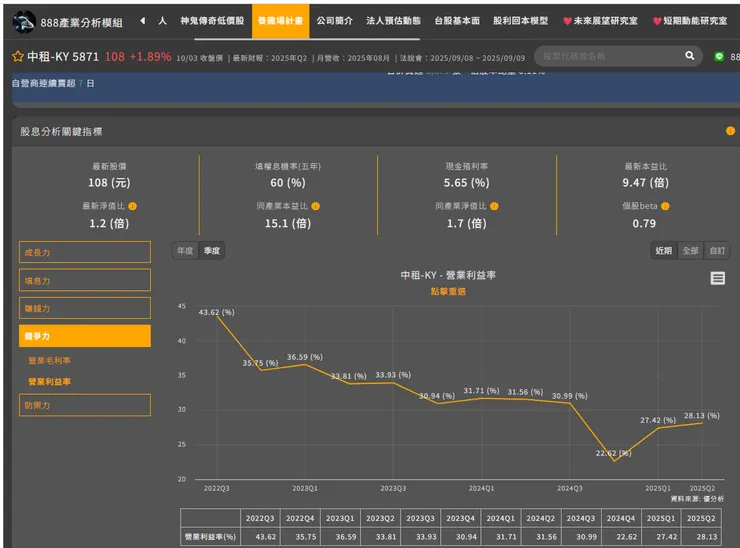Click the 27.42 (%) chart data label
This screenshot has width=740, height=548.
click(658, 420)
